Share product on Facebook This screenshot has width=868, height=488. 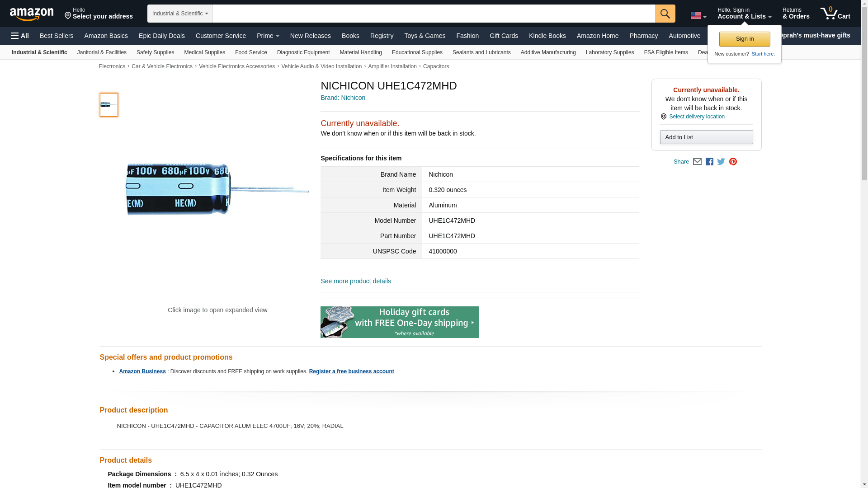point(709,162)
